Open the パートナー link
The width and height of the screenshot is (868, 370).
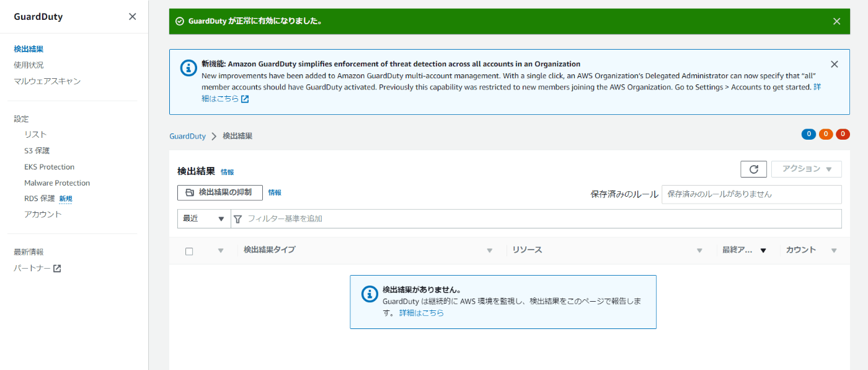click(32, 268)
